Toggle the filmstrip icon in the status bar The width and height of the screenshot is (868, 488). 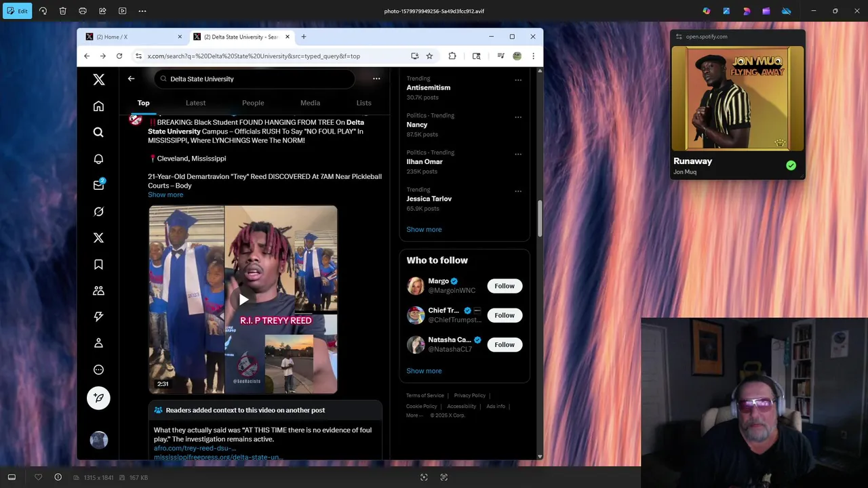tap(12, 477)
